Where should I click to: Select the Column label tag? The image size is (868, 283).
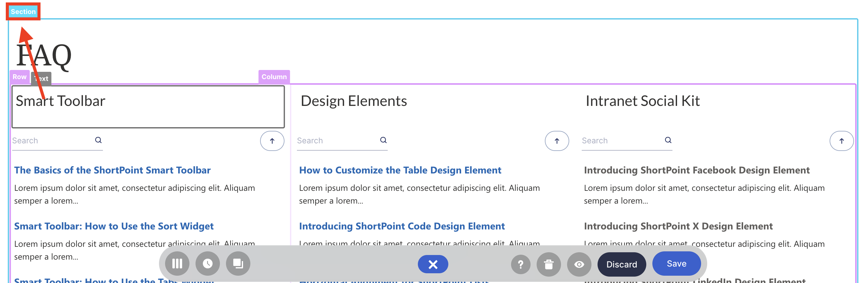pyautogui.click(x=274, y=77)
